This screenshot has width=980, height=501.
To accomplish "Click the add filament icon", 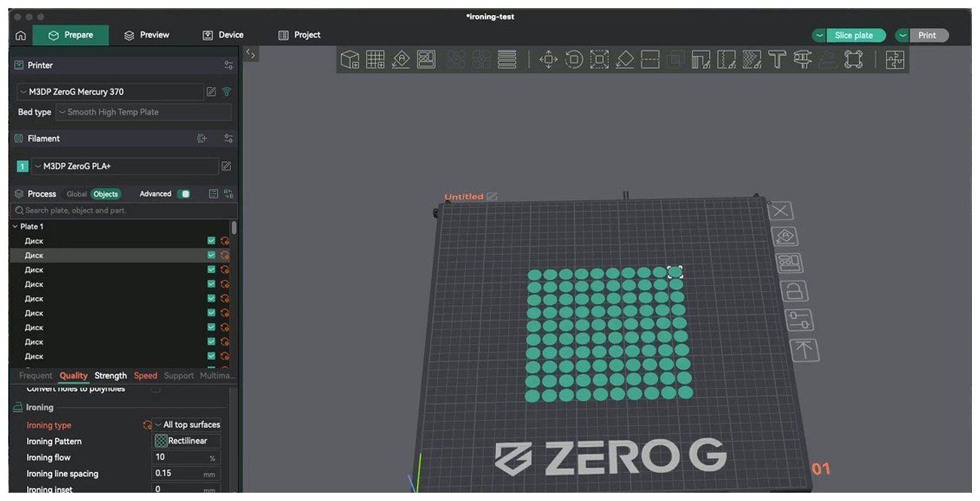I will 202,138.
